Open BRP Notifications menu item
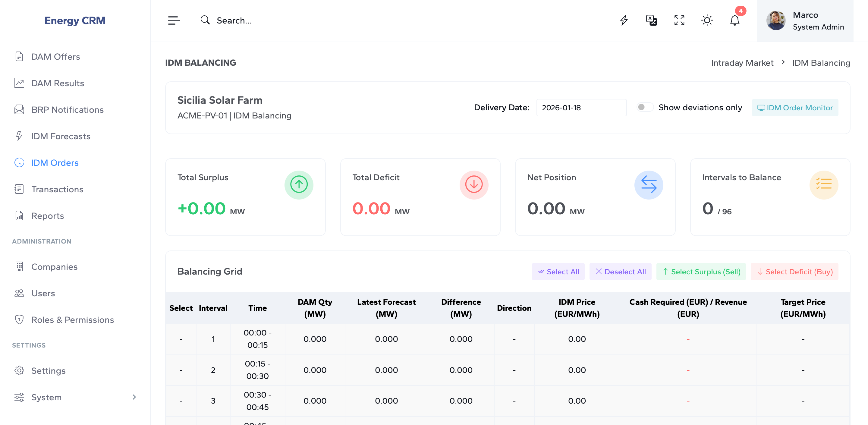868x425 pixels. (x=67, y=110)
